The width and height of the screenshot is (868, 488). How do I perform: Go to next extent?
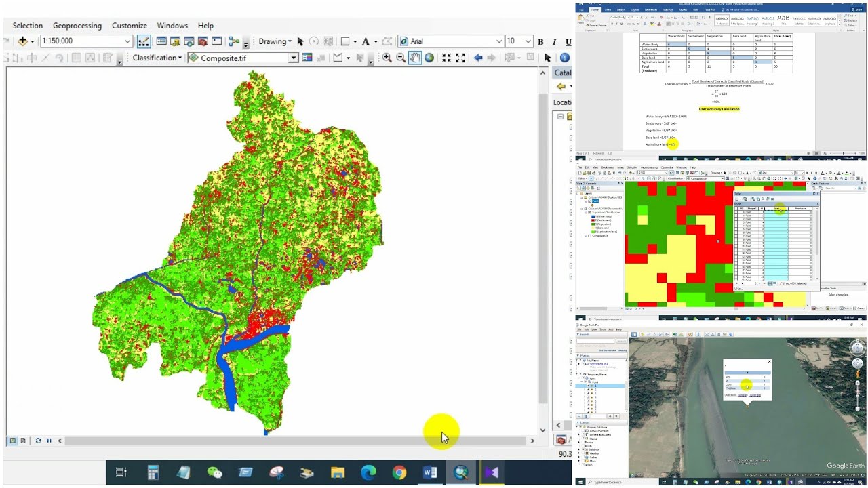pyautogui.click(x=492, y=58)
